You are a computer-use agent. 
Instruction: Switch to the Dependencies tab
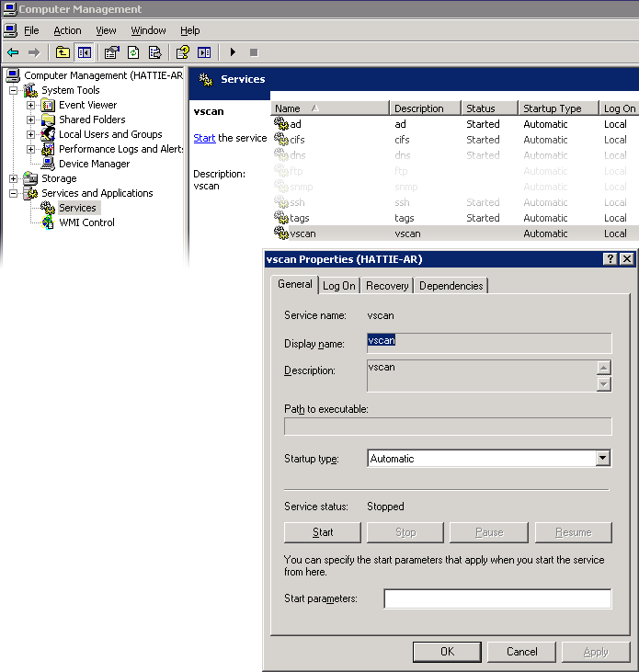451,286
